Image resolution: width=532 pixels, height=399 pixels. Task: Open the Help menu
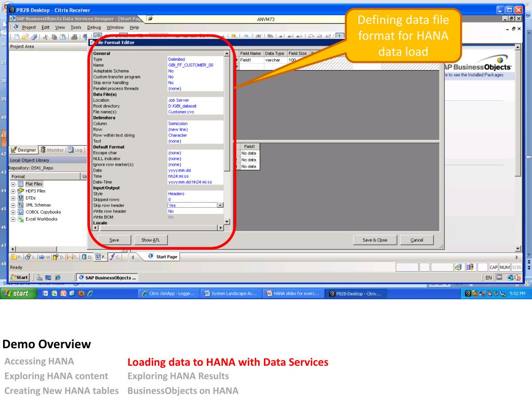coord(135,28)
